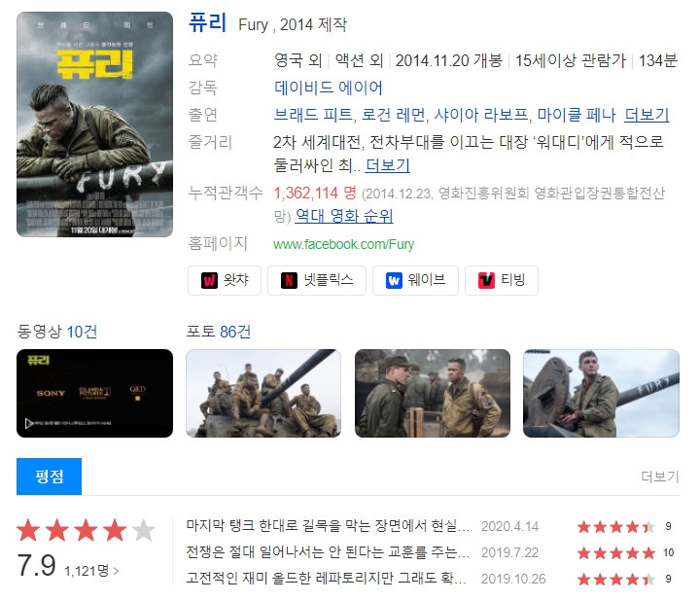
Task: View the photo of two officers talking
Action: [x=432, y=394]
